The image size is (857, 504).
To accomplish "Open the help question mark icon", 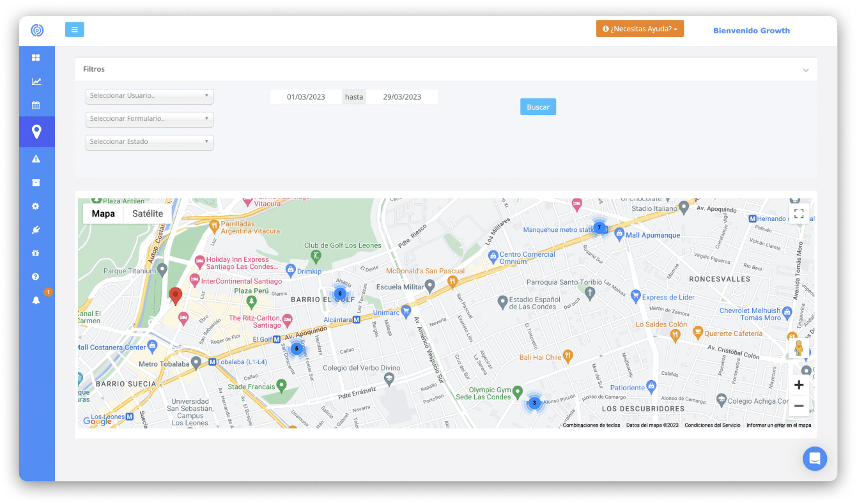I will click(x=36, y=276).
